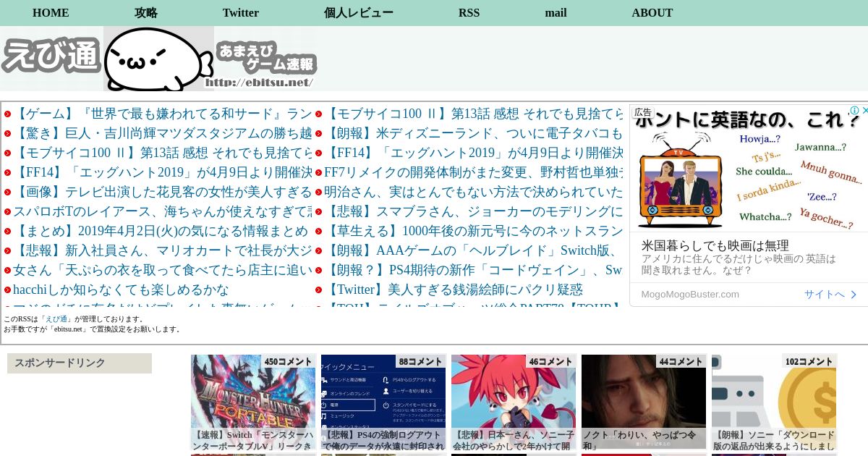Open 明治さん、実はとんでもない方法で article

click(x=474, y=192)
